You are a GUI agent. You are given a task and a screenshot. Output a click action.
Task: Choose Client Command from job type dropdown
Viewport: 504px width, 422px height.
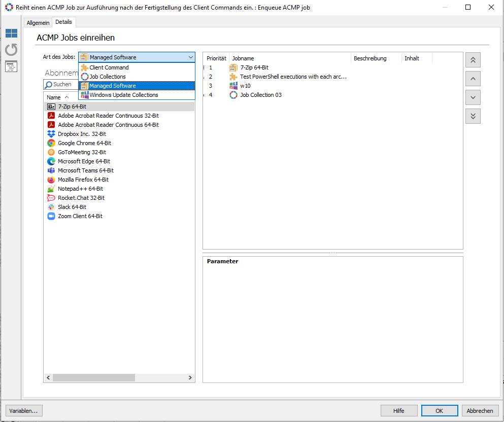tap(109, 67)
